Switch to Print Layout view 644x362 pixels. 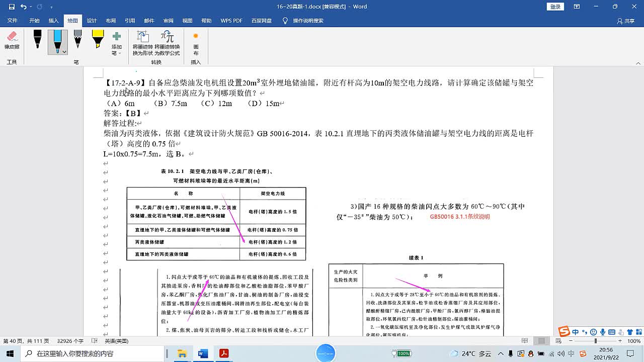pos(541,341)
